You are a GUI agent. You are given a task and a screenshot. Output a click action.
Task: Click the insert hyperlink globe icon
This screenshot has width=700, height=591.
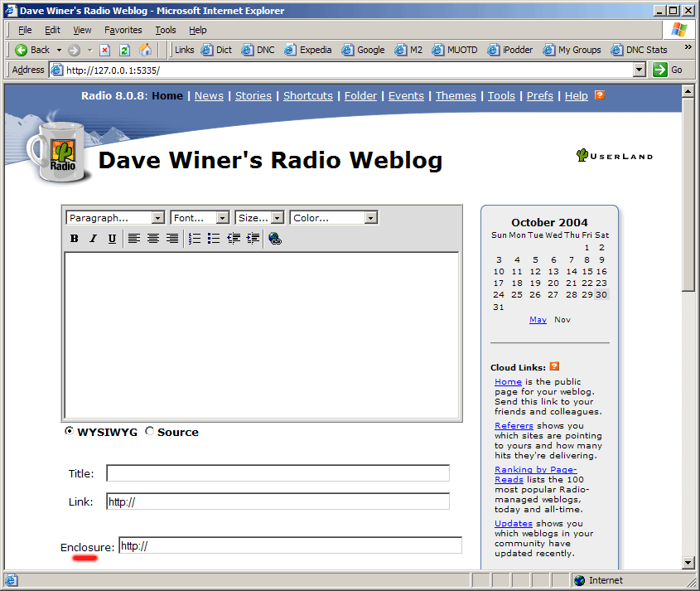click(x=275, y=239)
